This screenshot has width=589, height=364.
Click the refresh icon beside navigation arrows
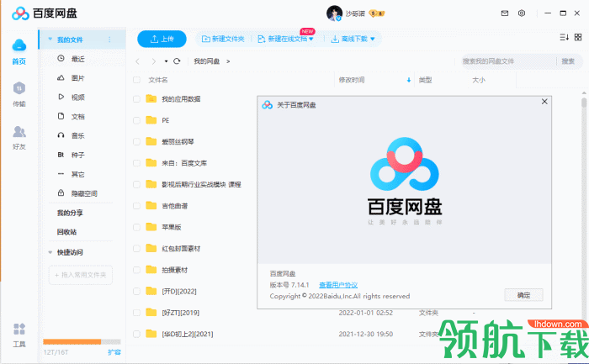point(177,61)
